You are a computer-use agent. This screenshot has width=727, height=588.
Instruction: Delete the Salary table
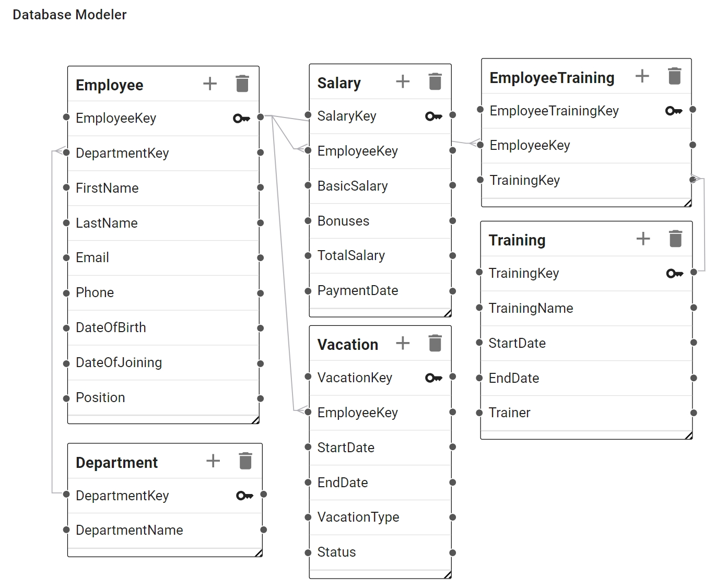point(435,81)
